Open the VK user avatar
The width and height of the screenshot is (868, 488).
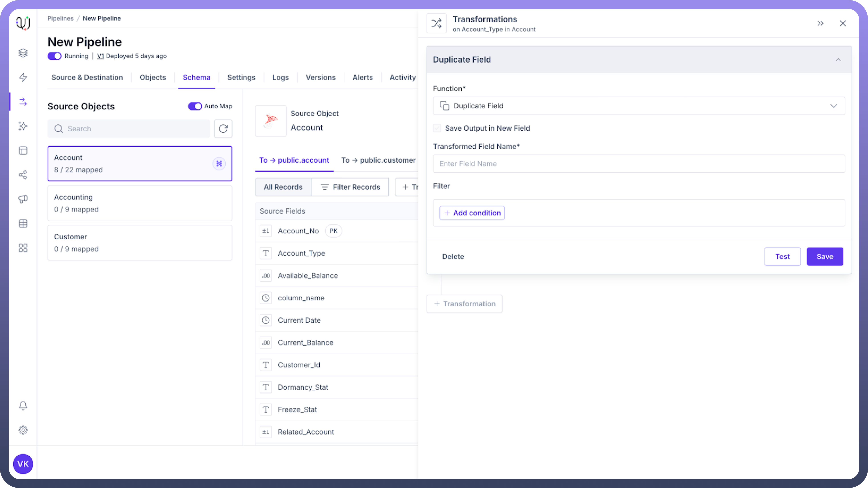click(23, 464)
